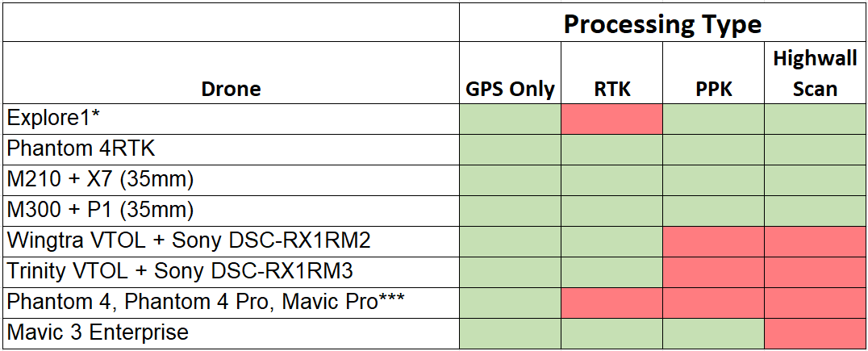Click the PPK column header
The height and width of the screenshot is (351, 868).
click(x=714, y=73)
